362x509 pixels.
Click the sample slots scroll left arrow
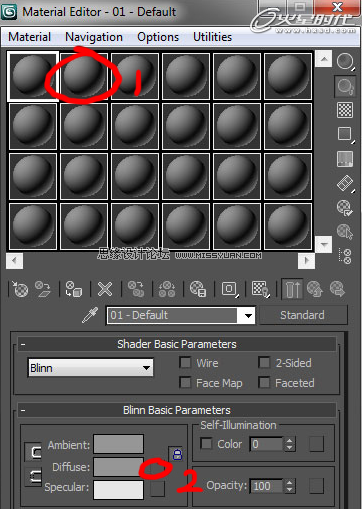point(14,261)
